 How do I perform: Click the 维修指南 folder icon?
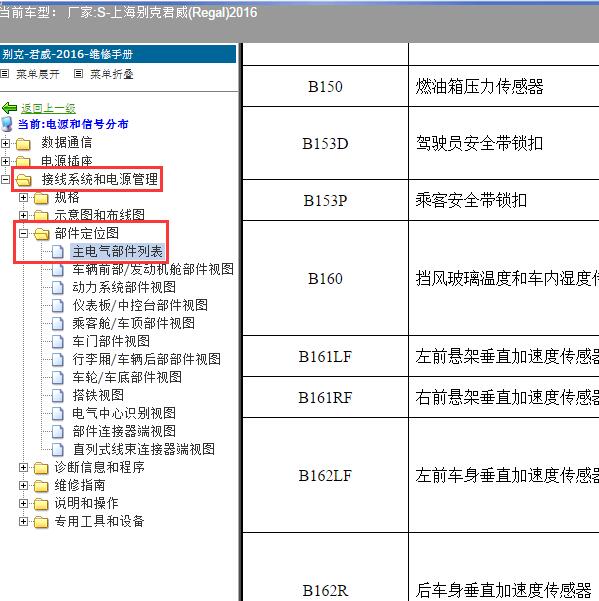(x=41, y=486)
